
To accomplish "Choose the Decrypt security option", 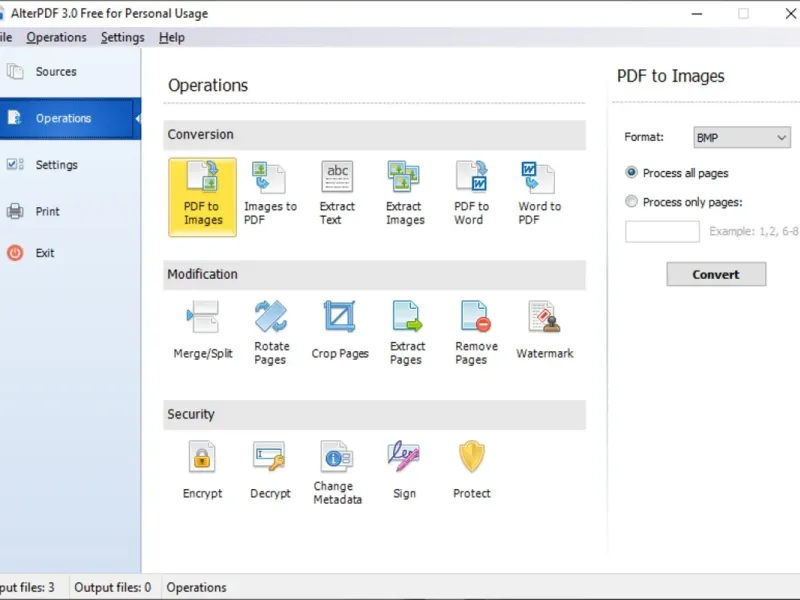I will [x=270, y=470].
